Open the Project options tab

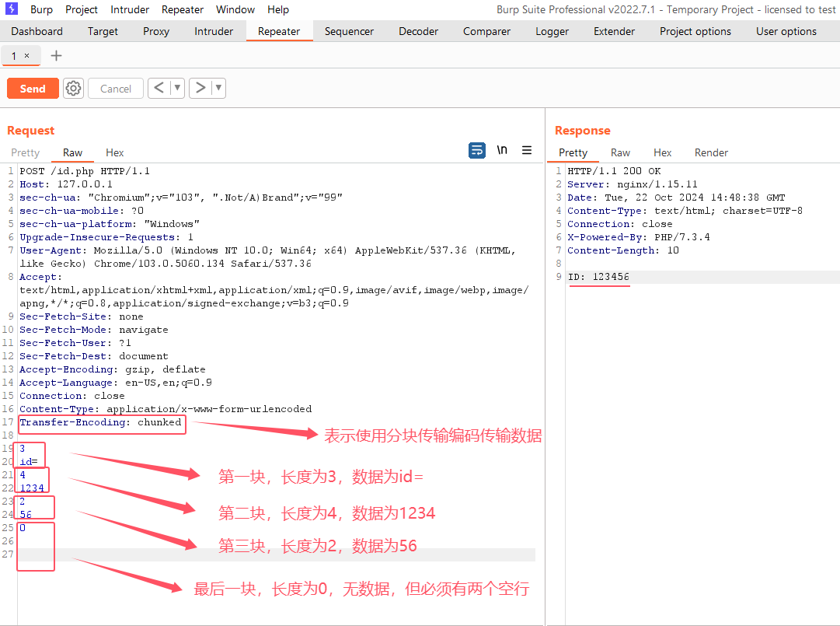point(695,32)
